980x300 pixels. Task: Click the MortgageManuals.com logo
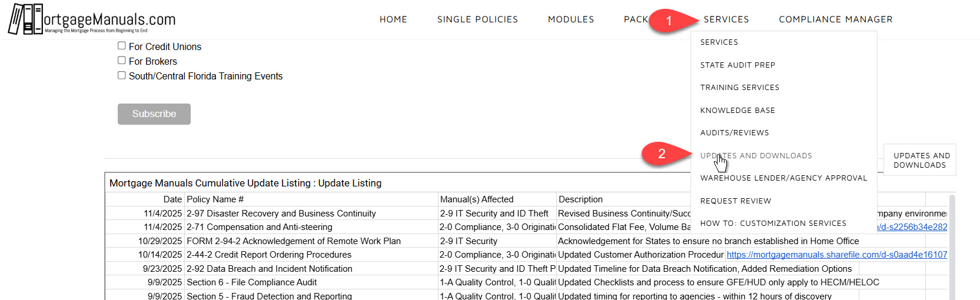point(92,19)
